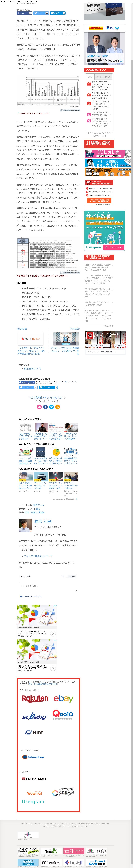Open ライトプロ株式会社について link

(38, 556)
